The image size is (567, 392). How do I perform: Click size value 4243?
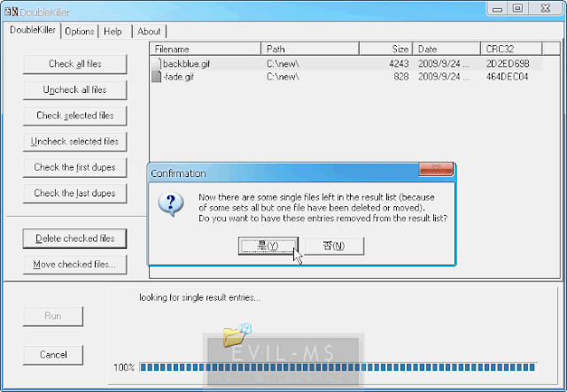pyautogui.click(x=399, y=64)
